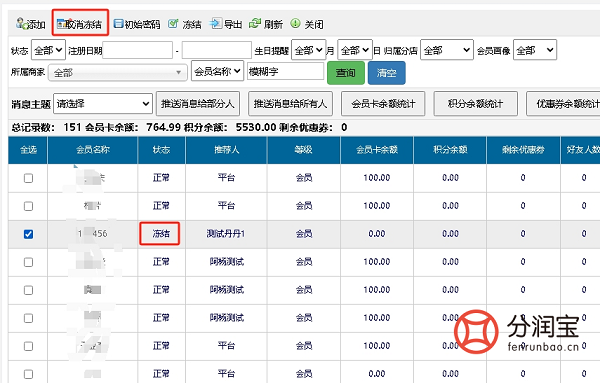Click the blue 清空 clear button
Viewport: 600px width, 383px height.
(386, 73)
